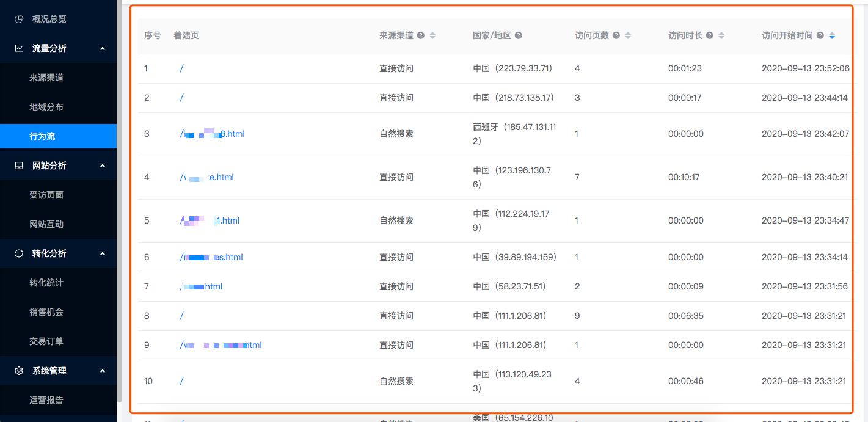Select 转化统计 in the sidebar
This screenshot has height=422, width=868.
coord(46,283)
